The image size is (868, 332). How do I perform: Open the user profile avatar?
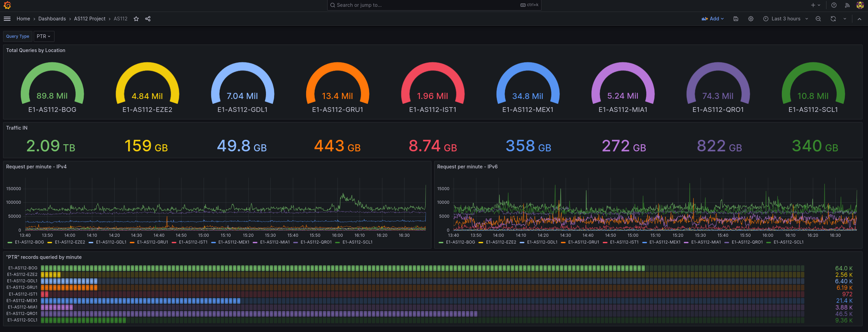tap(860, 5)
